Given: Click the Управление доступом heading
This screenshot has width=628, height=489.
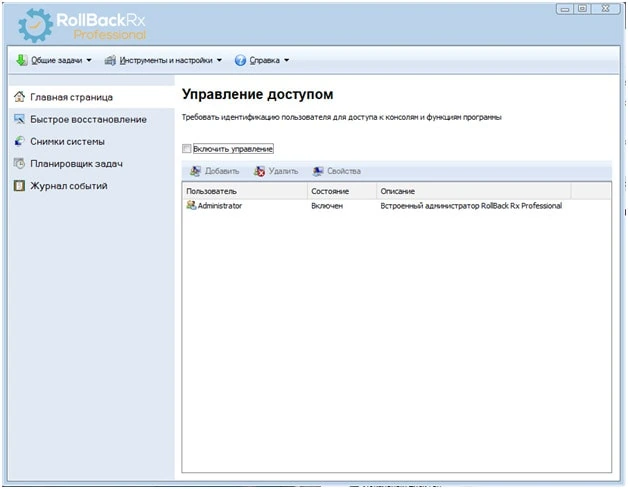Looking at the screenshot, I should (x=258, y=94).
